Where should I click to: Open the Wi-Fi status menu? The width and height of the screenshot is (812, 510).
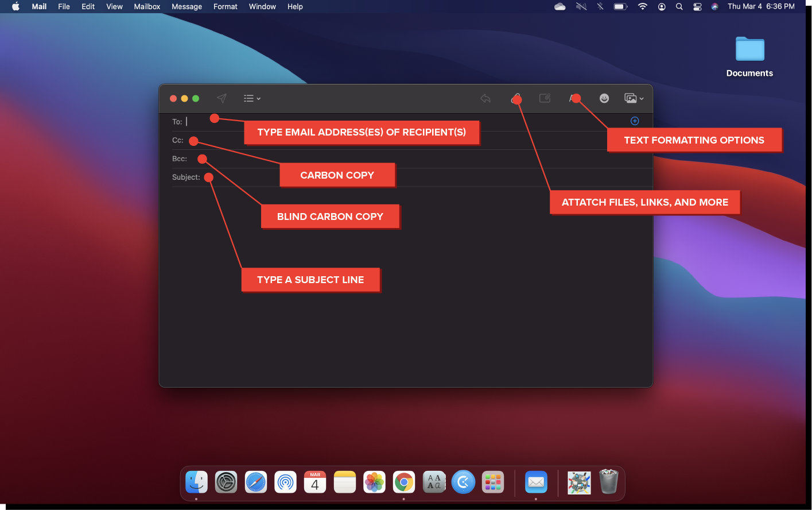click(x=643, y=6)
